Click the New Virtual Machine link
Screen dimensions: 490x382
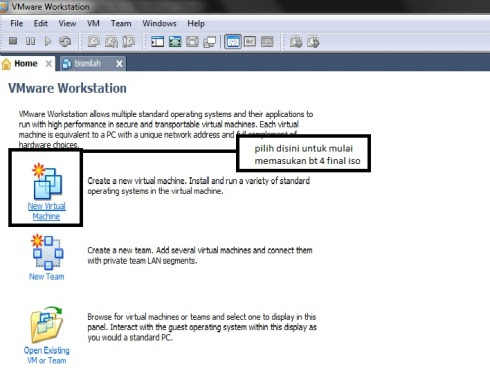[x=46, y=211]
